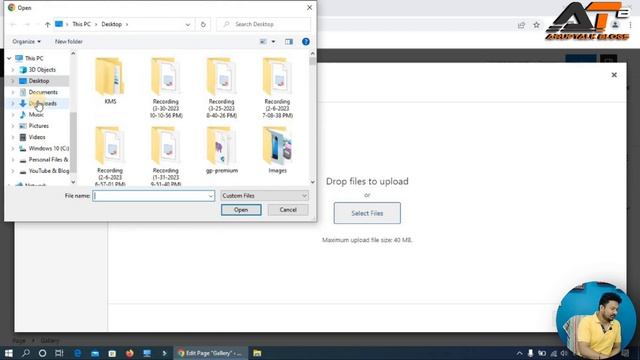Open Chrome profile avatar icon
The width and height of the screenshot is (640, 360).
click(615, 25)
